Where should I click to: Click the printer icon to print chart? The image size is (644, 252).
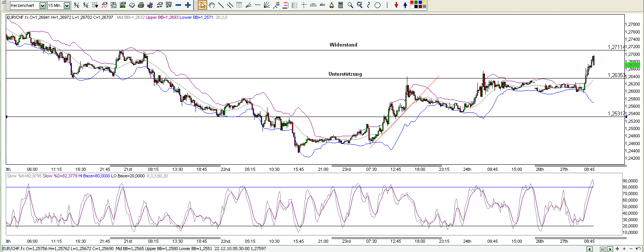pos(141,5)
